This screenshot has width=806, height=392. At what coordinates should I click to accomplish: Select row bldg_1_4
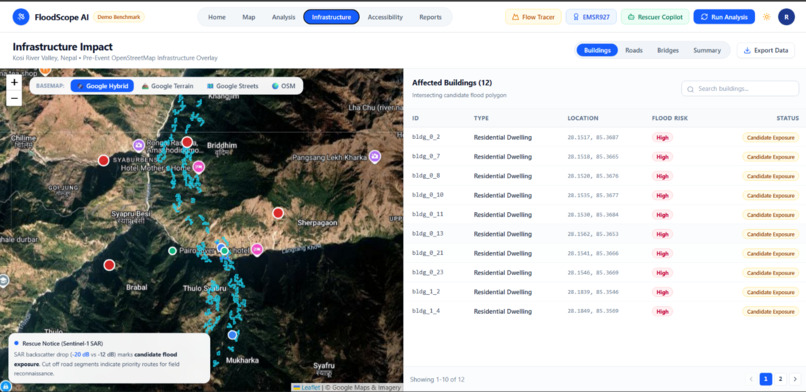point(604,311)
